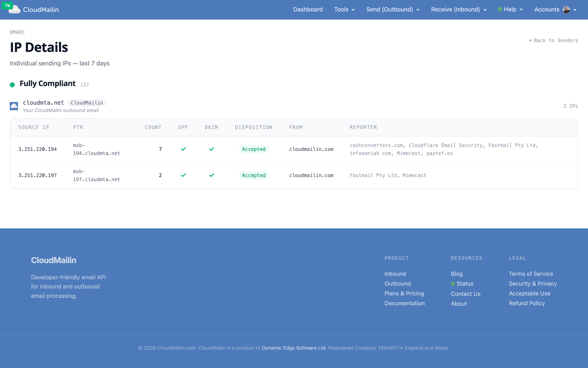Screen dimensions: 588x368
Task: Click the DISPOSITION column header
Action: (254, 127)
